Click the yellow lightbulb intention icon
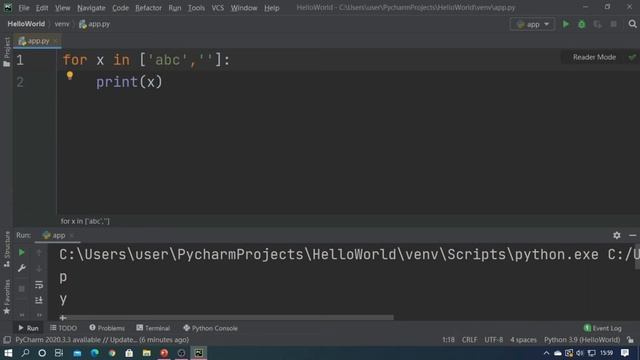The image size is (640, 360). [70, 76]
